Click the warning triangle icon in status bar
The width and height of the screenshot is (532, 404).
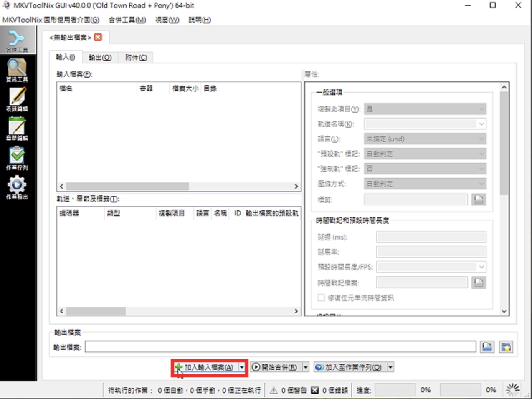[x=274, y=390]
